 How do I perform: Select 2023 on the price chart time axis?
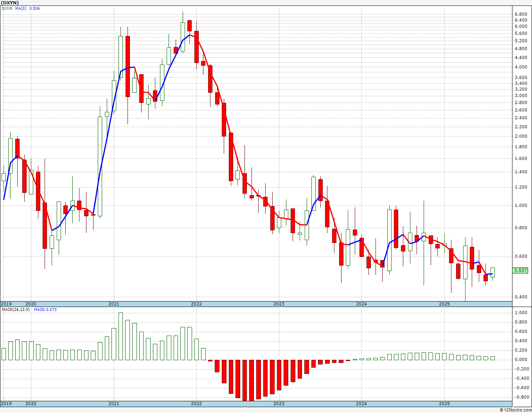[279, 304]
